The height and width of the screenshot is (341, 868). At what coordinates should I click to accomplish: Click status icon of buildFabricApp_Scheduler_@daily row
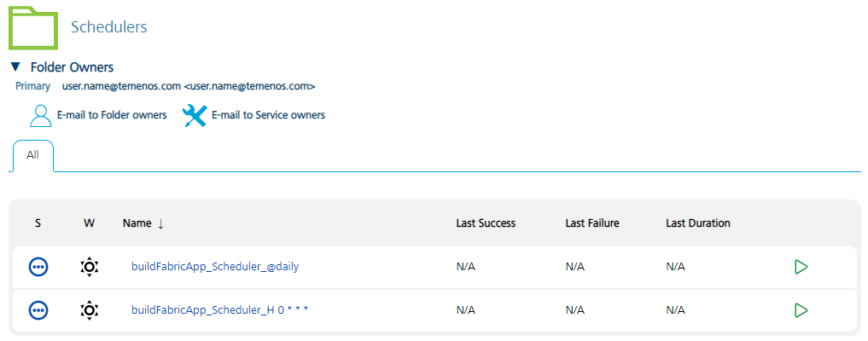point(38,267)
